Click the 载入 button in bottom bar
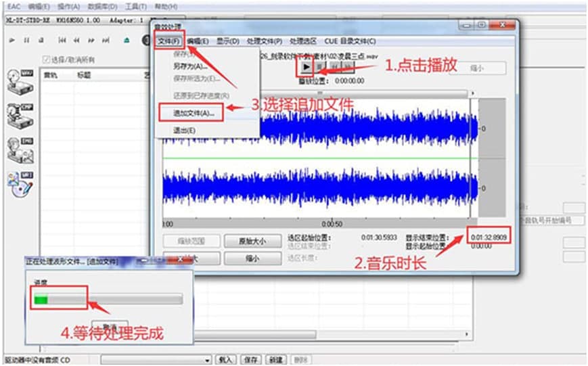 coord(225,360)
